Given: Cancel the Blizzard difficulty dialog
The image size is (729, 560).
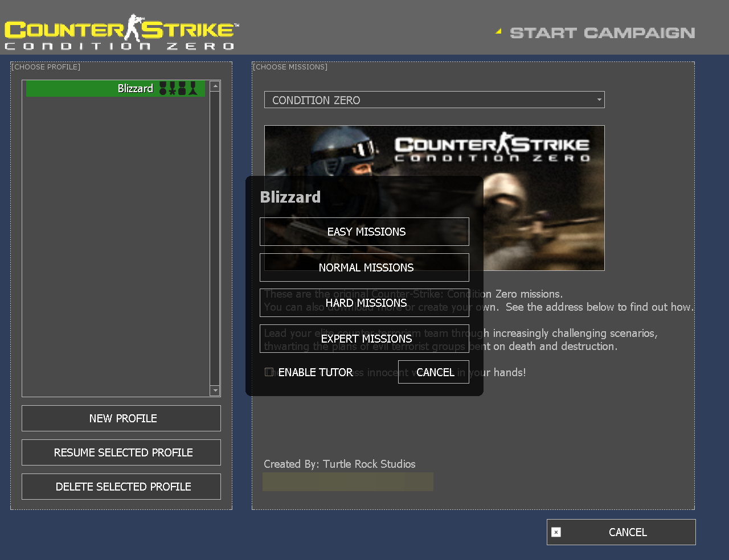Looking at the screenshot, I should coord(433,372).
